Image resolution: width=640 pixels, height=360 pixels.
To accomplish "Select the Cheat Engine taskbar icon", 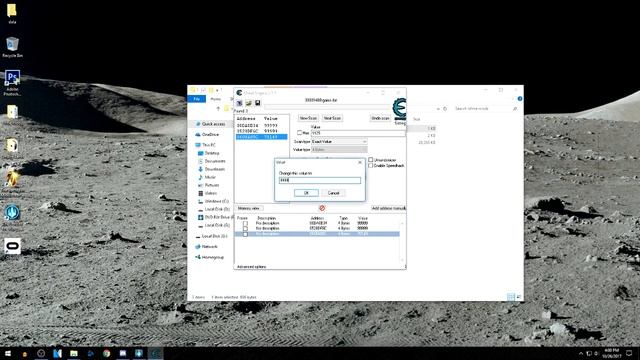I will [x=156, y=353].
